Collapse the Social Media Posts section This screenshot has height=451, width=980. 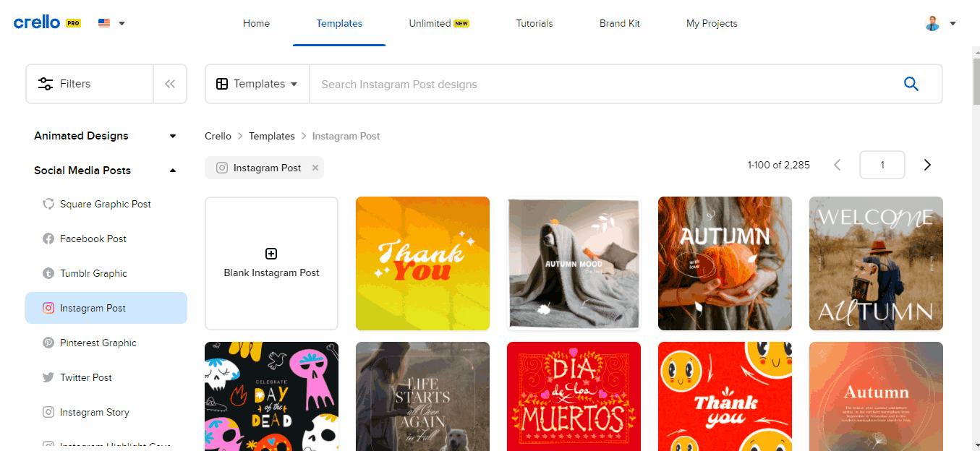click(x=106, y=171)
